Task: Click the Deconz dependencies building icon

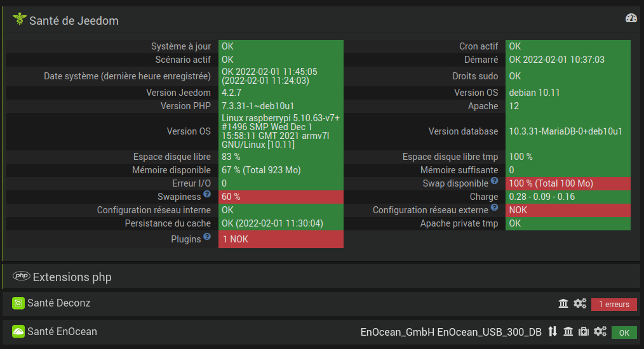Action: pyautogui.click(x=563, y=304)
